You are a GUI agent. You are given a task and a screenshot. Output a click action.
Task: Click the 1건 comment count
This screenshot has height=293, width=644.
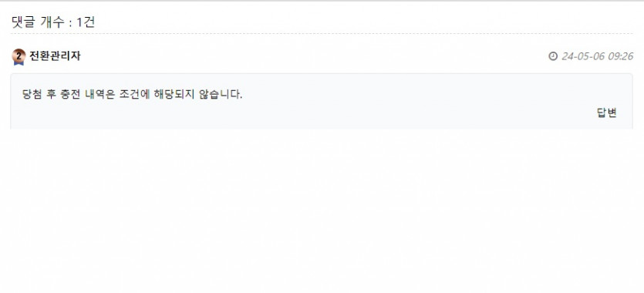pyautogui.click(x=86, y=22)
